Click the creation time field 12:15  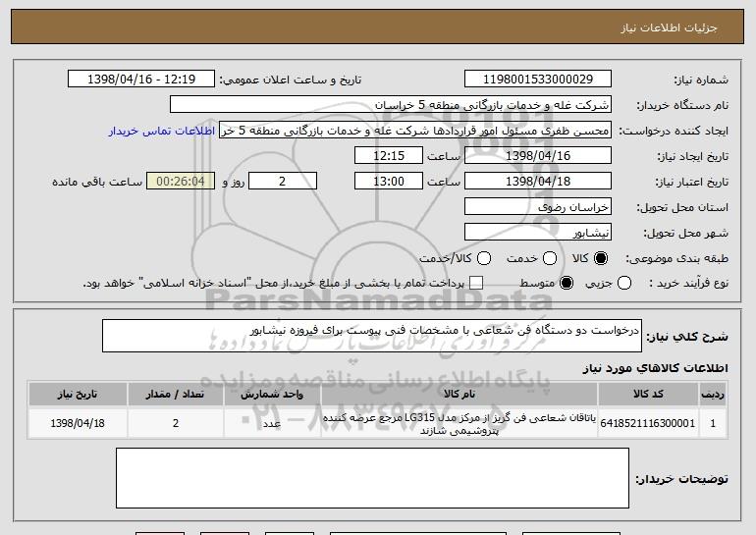tap(389, 156)
